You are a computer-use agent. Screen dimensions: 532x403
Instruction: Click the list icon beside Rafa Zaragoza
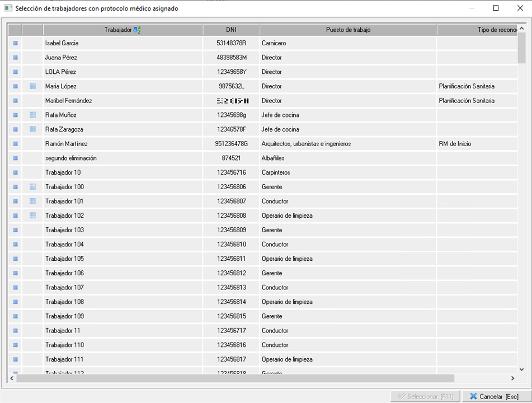tap(32, 129)
